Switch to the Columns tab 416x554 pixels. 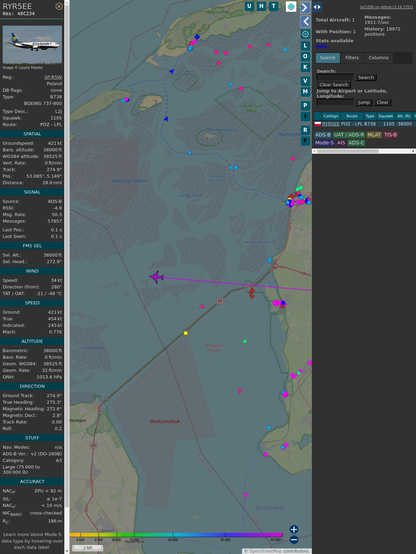point(378,58)
